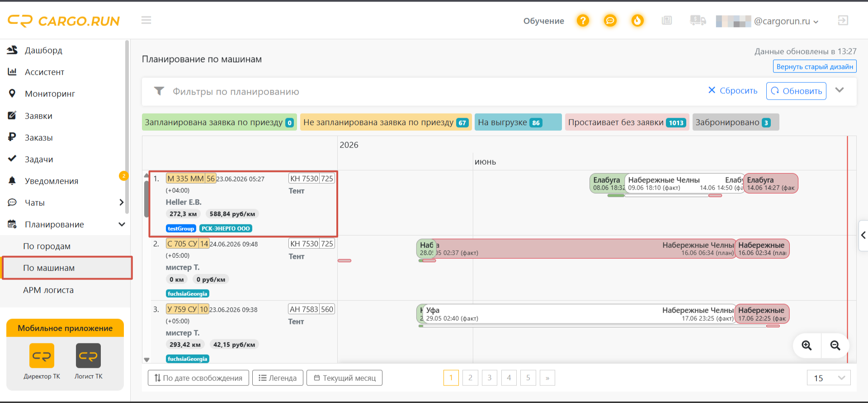Viewport: 868px width, 403px height.
Task: Open the help question mark icon
Action: pyautogui.click(x=583, y=21)
